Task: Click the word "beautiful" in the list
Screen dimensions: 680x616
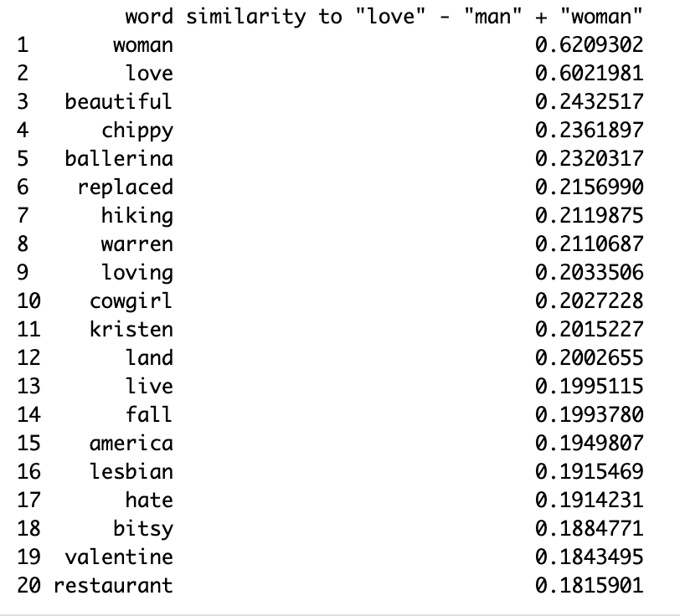Action: tap(118, 102)
